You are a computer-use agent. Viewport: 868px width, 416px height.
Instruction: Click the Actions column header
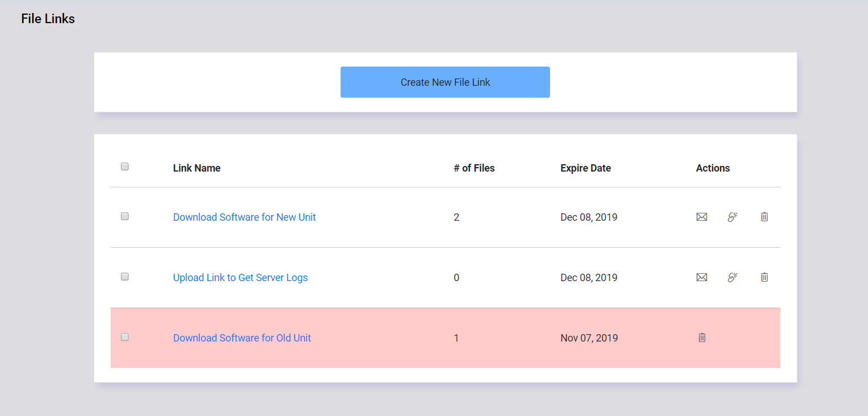pos(713,168)
